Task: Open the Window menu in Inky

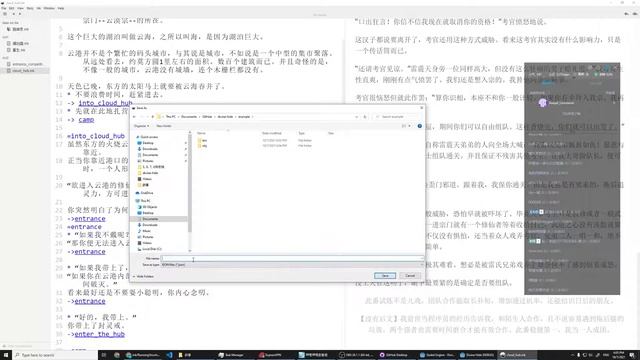Action: point(49,8)
